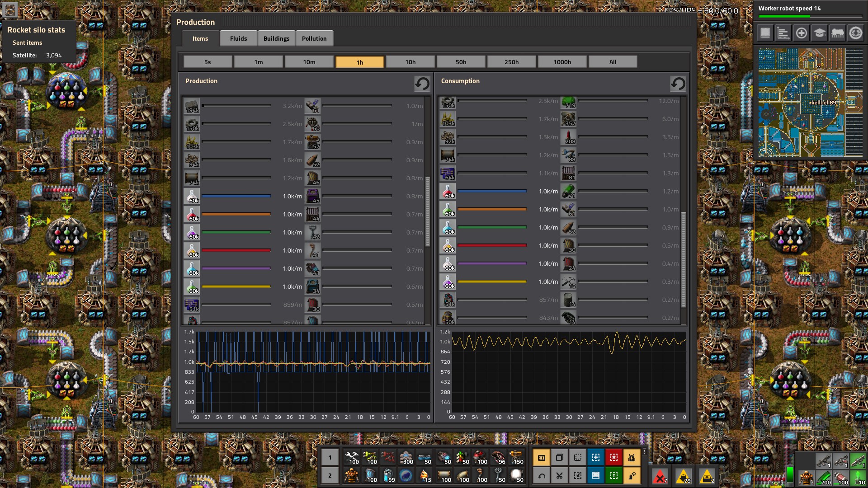Switch to the Buildings tab
Viewport: 868px width, 488px height.
coord(276,38)
